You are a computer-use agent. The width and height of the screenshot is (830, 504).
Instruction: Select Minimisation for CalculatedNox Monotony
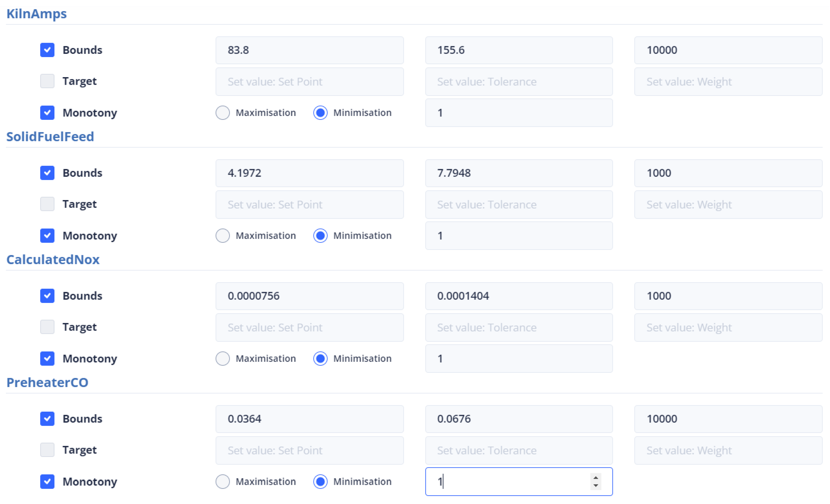pyautogui.click(x=320, y=358)
